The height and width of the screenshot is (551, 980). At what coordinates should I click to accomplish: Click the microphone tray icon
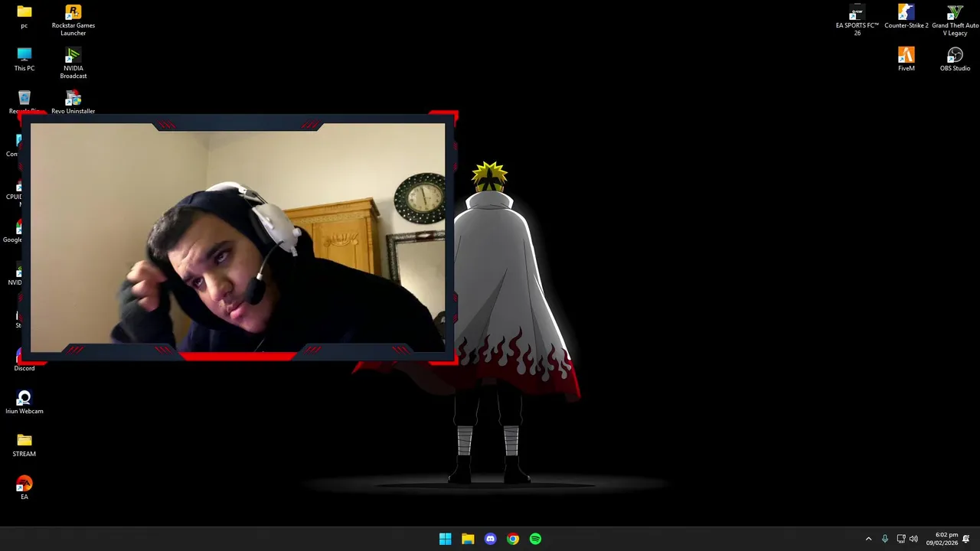pos(884,539)
